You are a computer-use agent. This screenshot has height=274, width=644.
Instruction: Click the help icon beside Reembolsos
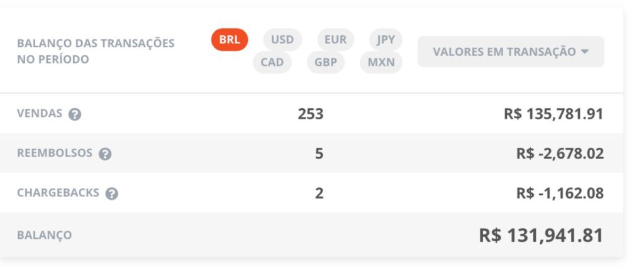[x=105, y=154]
